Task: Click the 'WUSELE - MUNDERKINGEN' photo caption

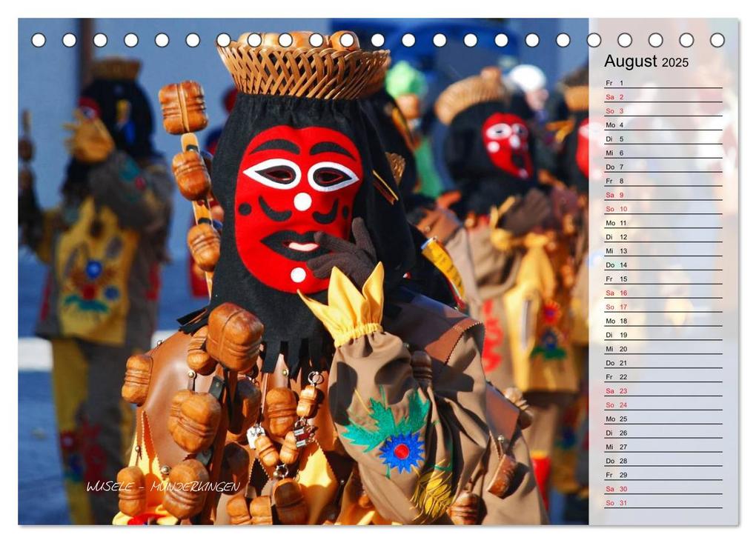Action: pos(163,486)
